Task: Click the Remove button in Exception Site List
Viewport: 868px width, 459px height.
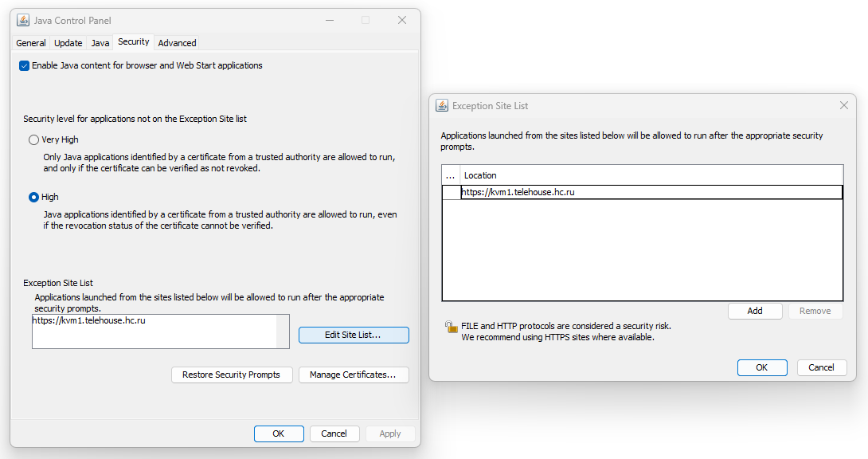Action: pos(815,311)
